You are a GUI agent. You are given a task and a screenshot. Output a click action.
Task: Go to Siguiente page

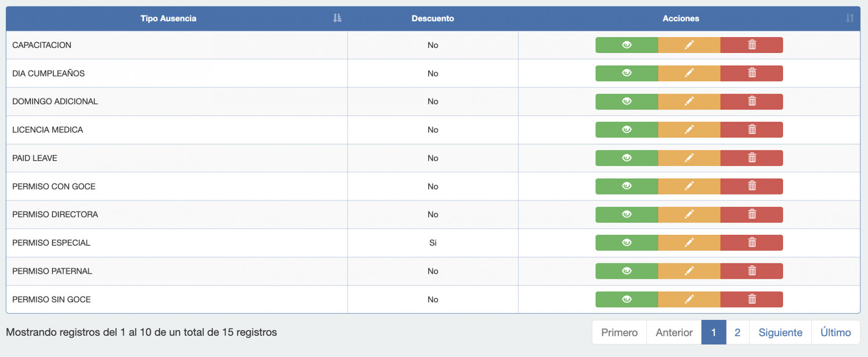pyautogui.click(x=780, y=333)
